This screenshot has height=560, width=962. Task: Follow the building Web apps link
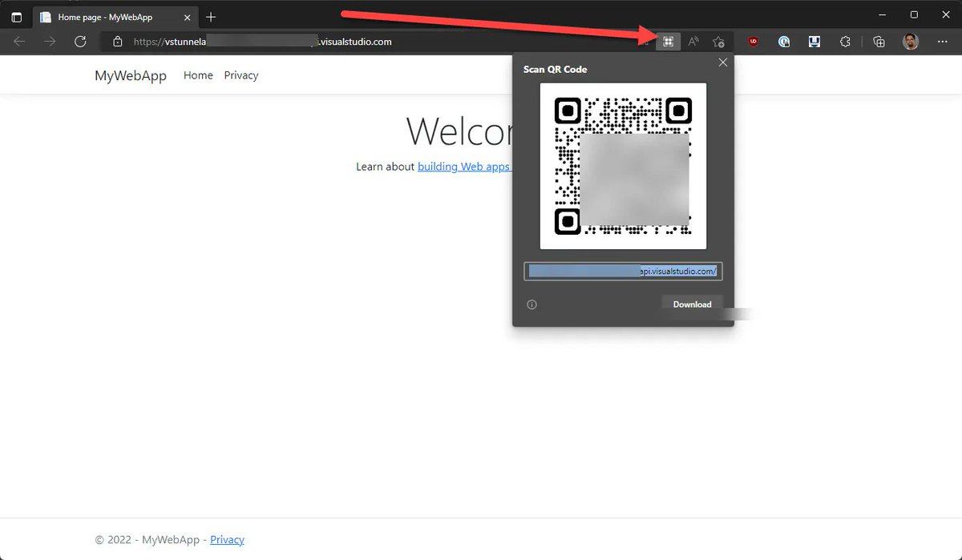tap(463, 166)
